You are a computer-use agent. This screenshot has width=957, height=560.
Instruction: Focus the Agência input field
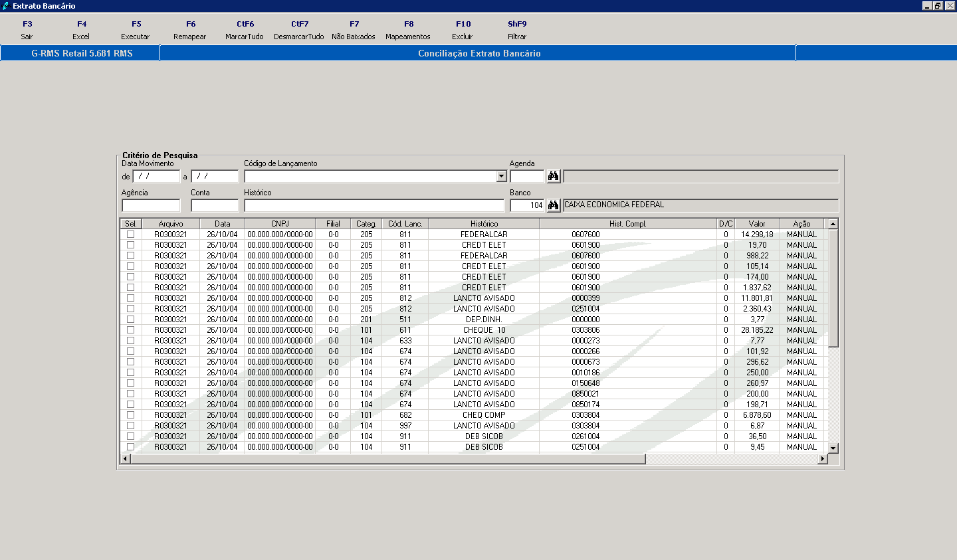(x=151, y=205)
